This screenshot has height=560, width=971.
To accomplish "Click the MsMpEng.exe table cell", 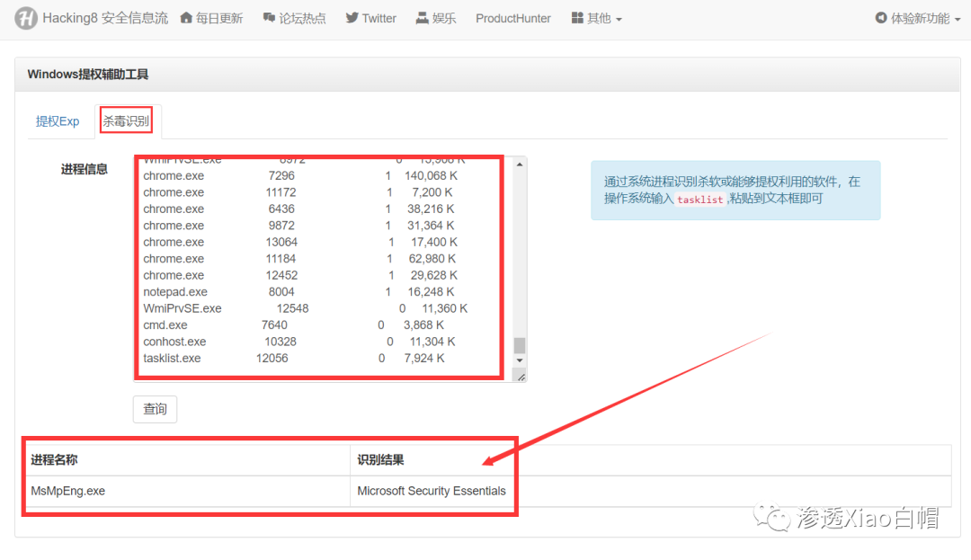I will 187,492.
